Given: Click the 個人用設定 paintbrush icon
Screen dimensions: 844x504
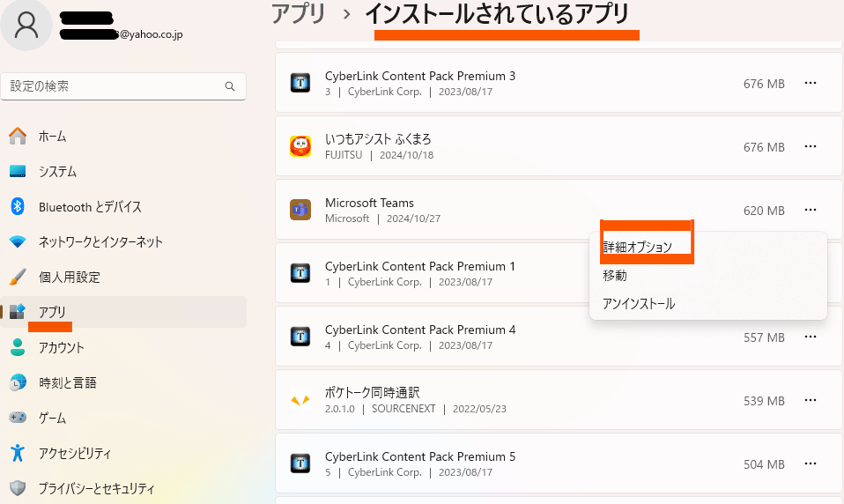Looking at the screenshot, I should click(x=18, y=277).
